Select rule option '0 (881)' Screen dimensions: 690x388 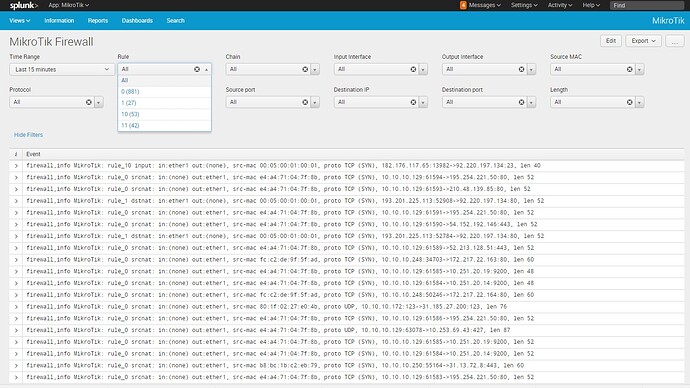[164, 92]
